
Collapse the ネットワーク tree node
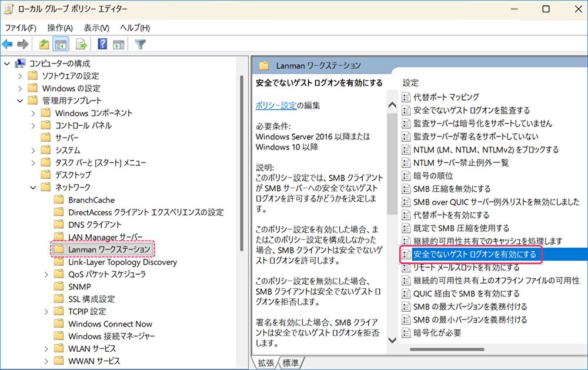tap(32, 187)
